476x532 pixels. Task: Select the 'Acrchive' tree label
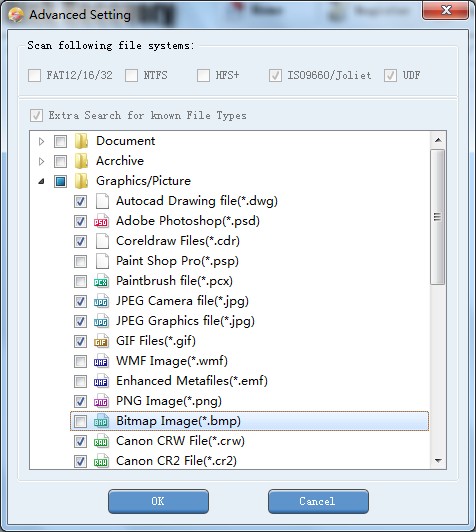(120, 161)
